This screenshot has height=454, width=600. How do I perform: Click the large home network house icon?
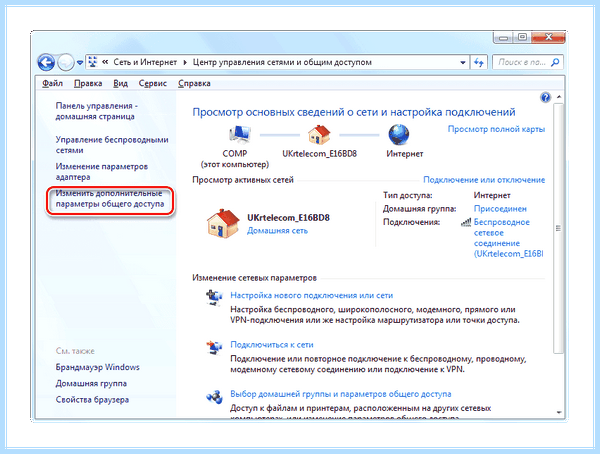[223, 223]
